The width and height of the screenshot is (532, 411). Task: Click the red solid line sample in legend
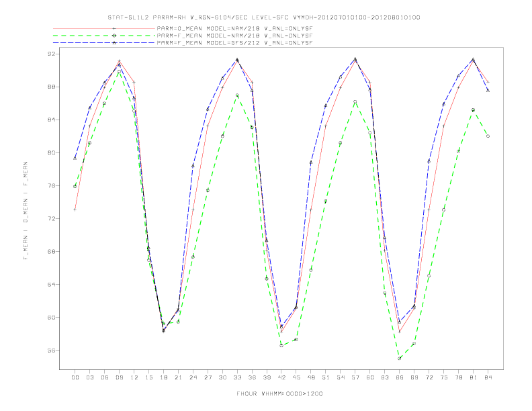pyautogui.click(x=104, y=29)
